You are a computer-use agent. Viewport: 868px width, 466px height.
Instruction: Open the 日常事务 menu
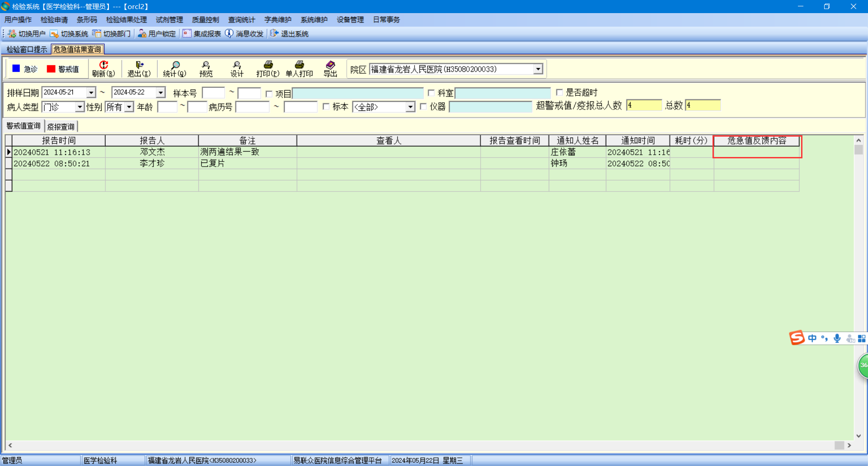[387, 20]
